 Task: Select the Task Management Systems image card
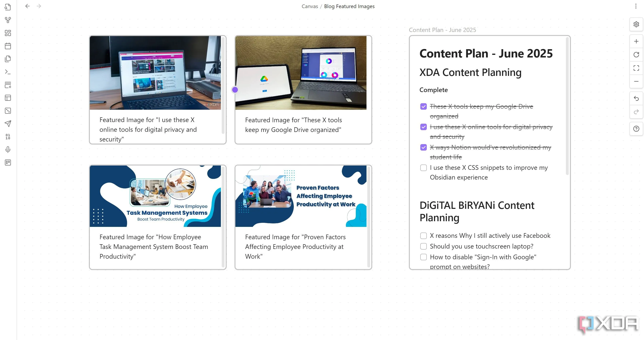coord(155,196)
